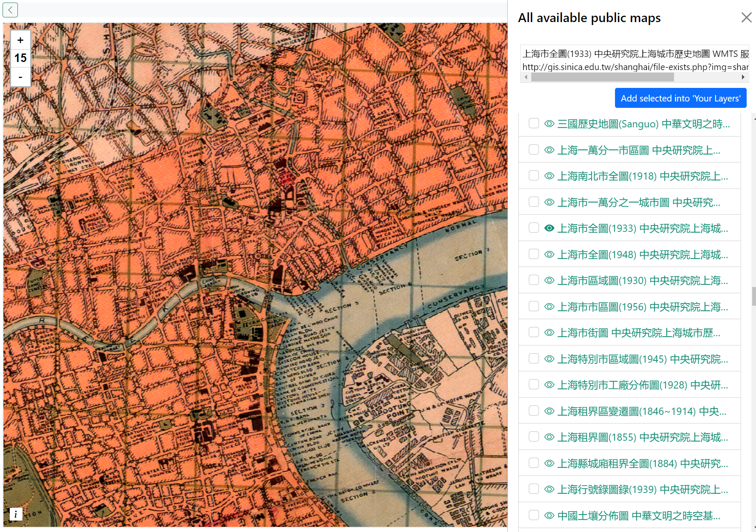Image resolution: width=756 pixels, height=532 pixels.
Task: Click the description box right scroll arrow
Action: (743, 77)
